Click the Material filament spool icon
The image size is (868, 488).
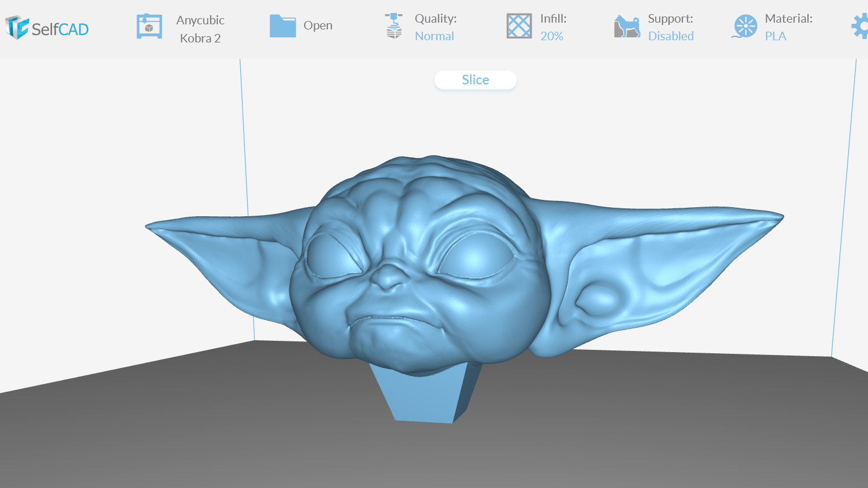click(745, 25)
